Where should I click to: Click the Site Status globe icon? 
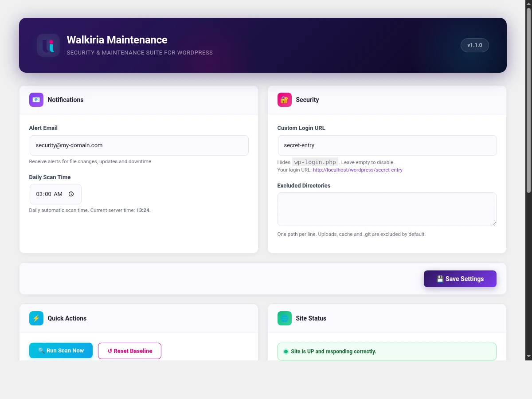285,318
